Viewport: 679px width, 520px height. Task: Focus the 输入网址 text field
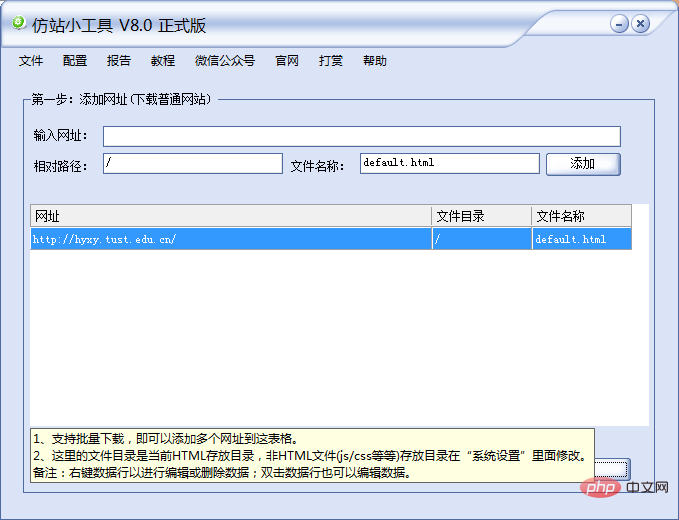(361, 136)
